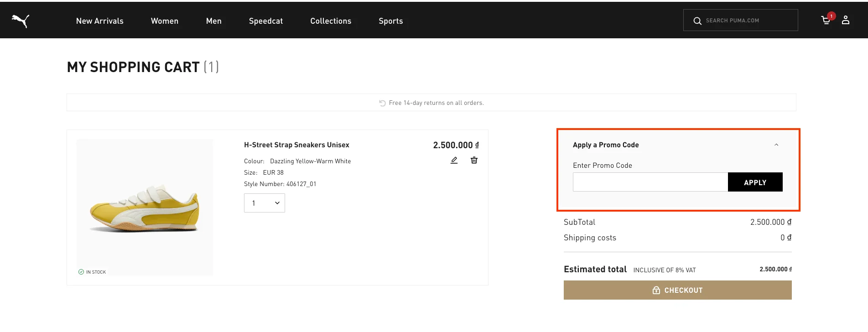This screenshot has height=332, width=868.
Task: Select the Free 14-day returns text
Action: coord(437,103)
